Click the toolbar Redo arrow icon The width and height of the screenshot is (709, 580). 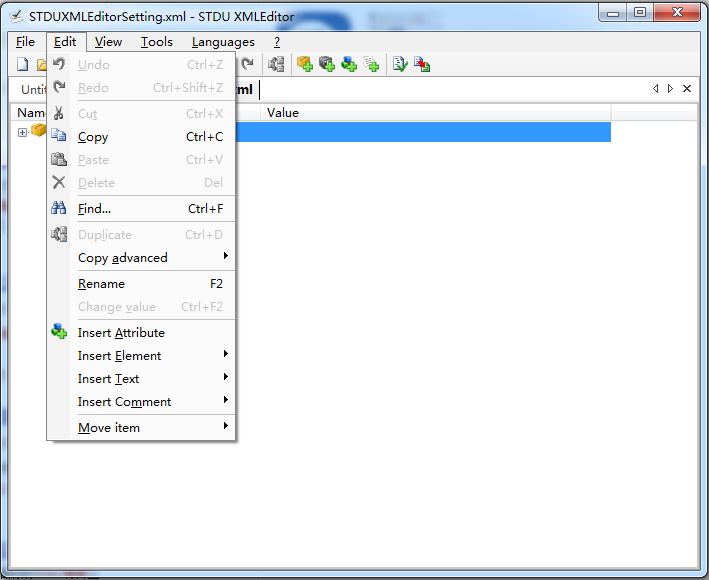click(247, 64)
